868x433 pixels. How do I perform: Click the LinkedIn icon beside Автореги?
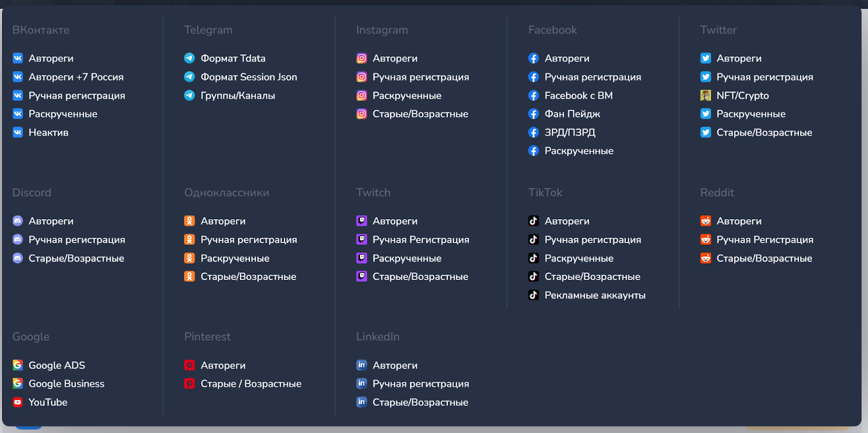pos(361,365)
